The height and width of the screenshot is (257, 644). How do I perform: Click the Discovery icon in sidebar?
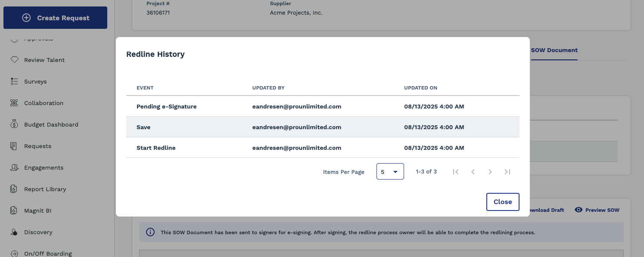tap(15, 232)
